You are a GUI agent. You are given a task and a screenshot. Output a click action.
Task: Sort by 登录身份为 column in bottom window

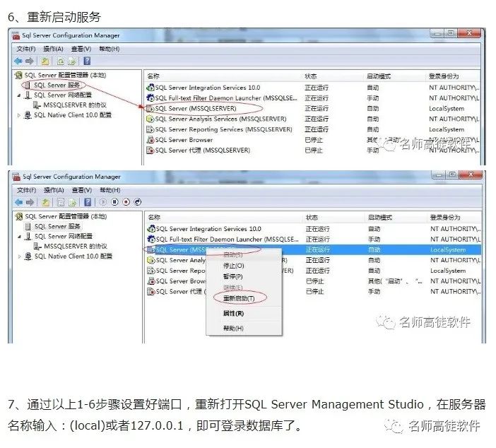tap(445, 218)
